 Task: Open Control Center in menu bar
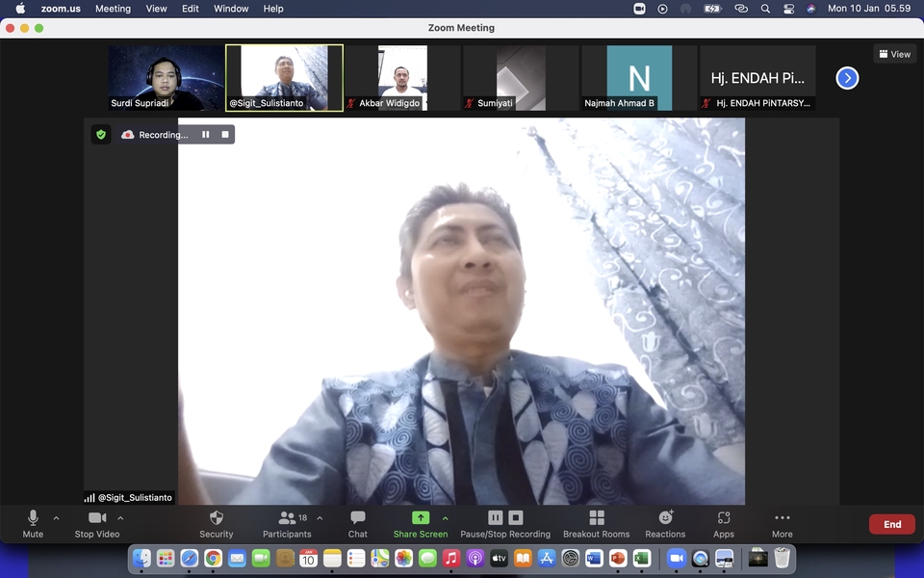click(x=788, y=9)
